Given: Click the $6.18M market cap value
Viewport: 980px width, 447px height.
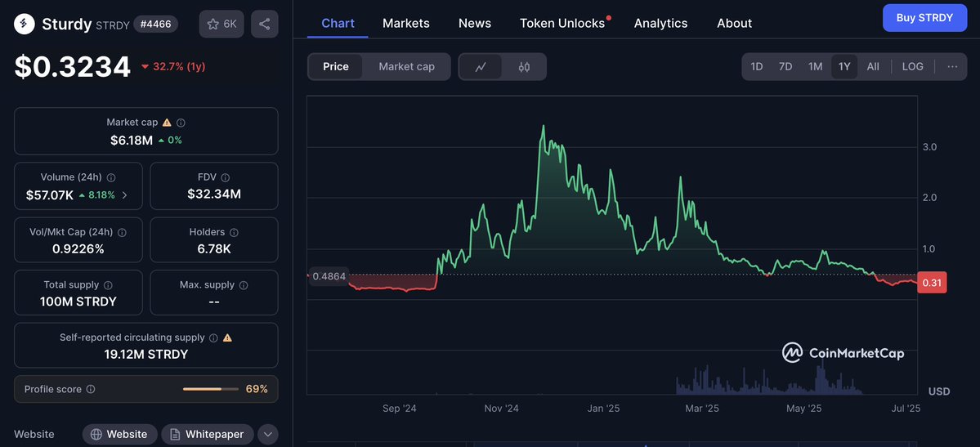Looking at the screenshot, I should tap(132, 140).
